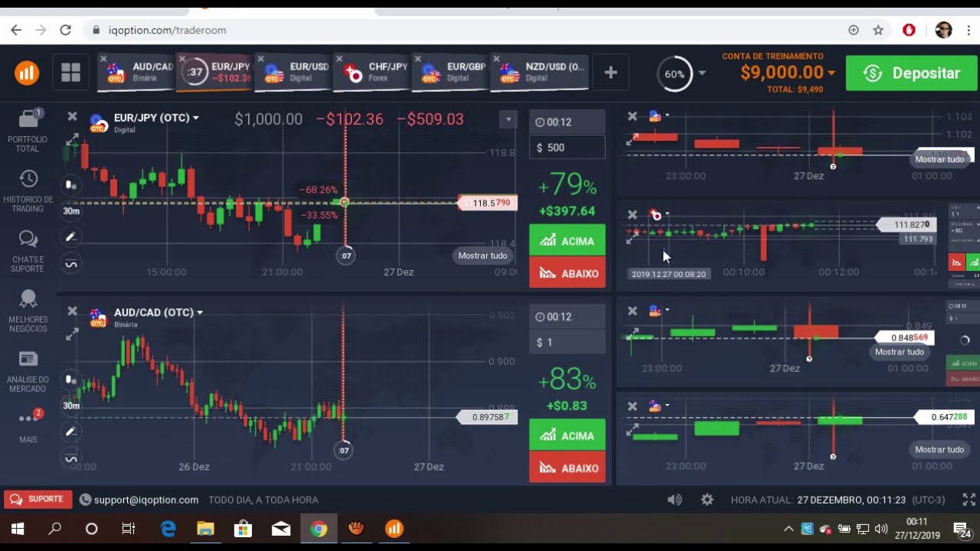Image resolution: width=980 pixels, height=551 pixels.
Task: Switch to EUR/USD Digital tab
Action: tap(292, 73)
